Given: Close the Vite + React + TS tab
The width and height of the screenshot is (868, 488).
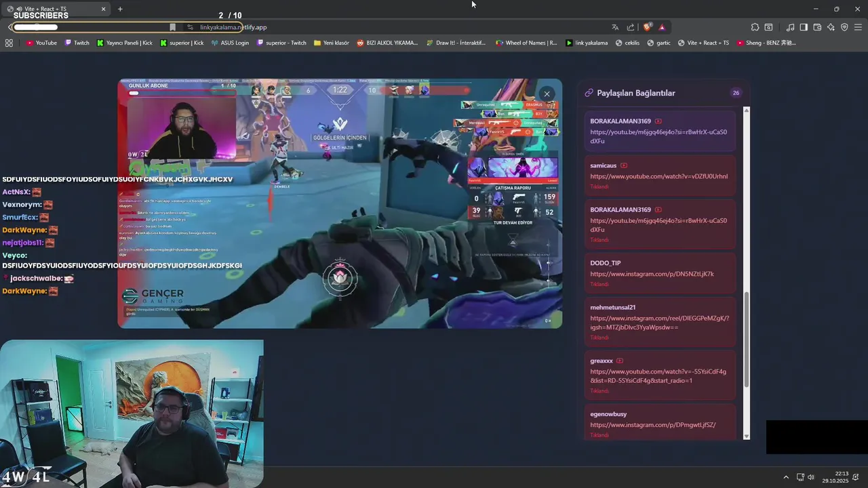Looking at the screenshot, I should (x=103, y=9).
